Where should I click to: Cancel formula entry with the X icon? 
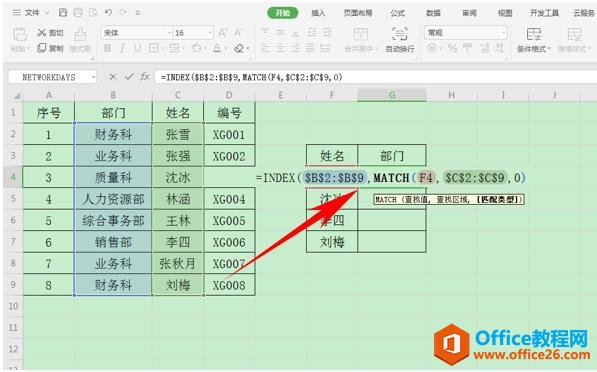113,77
